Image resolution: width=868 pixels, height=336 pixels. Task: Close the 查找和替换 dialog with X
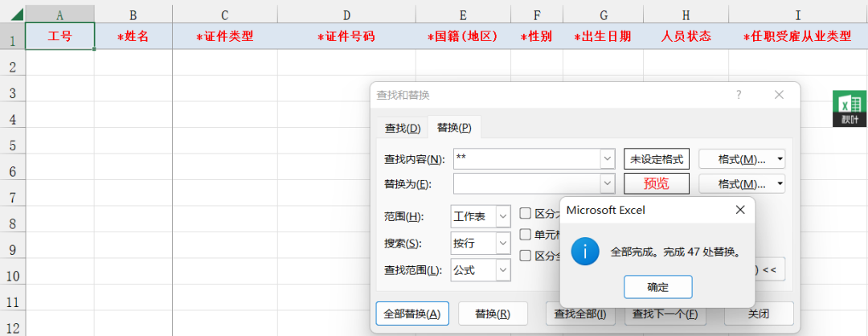(x=779, y=95)
